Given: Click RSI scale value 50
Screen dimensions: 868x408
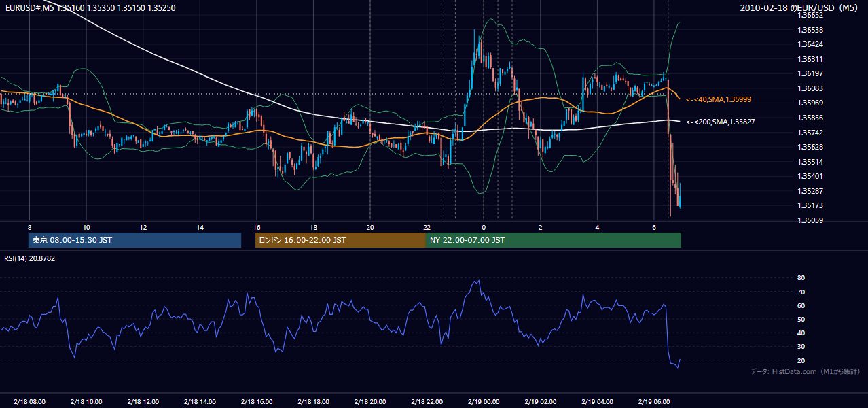Looking at the screenshot, I should pyautogui.click(x=801, y=319).
